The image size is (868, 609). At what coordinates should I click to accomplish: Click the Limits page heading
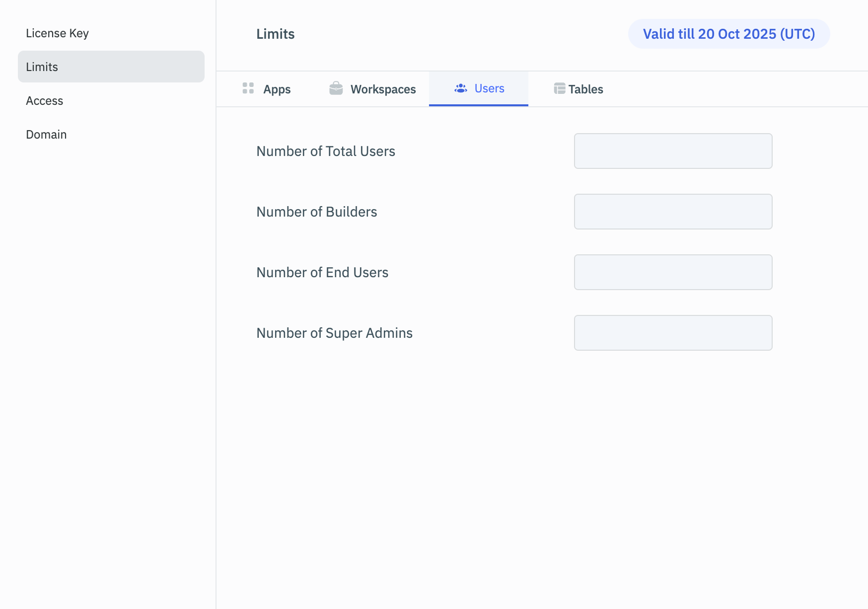point(276,34)
